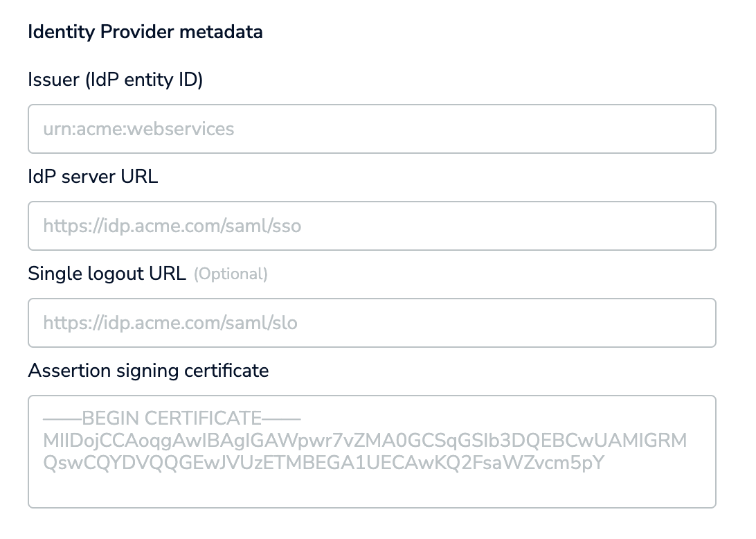The image size is (756, 539).
Task: Click the "Assertion signing certificate" label
Action: tap(148, 371)
